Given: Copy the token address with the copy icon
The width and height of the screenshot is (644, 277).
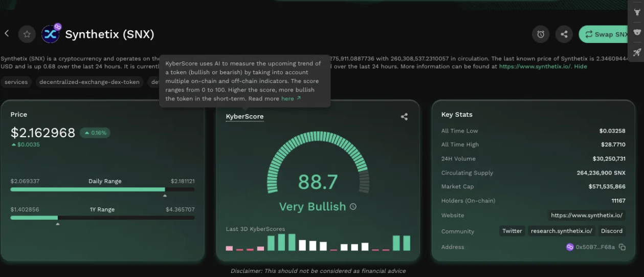Looking at the screenshot, I should pyautogui.click(x=623, y=247).
